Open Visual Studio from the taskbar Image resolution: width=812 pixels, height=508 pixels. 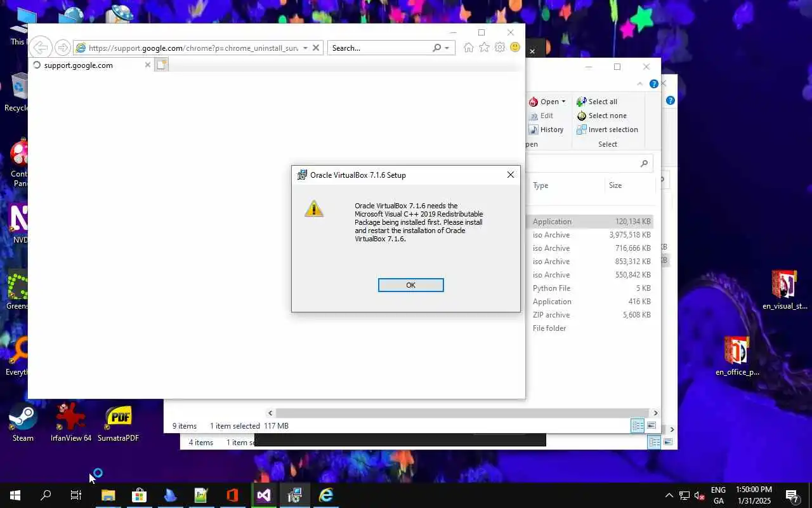pos(264,495)
